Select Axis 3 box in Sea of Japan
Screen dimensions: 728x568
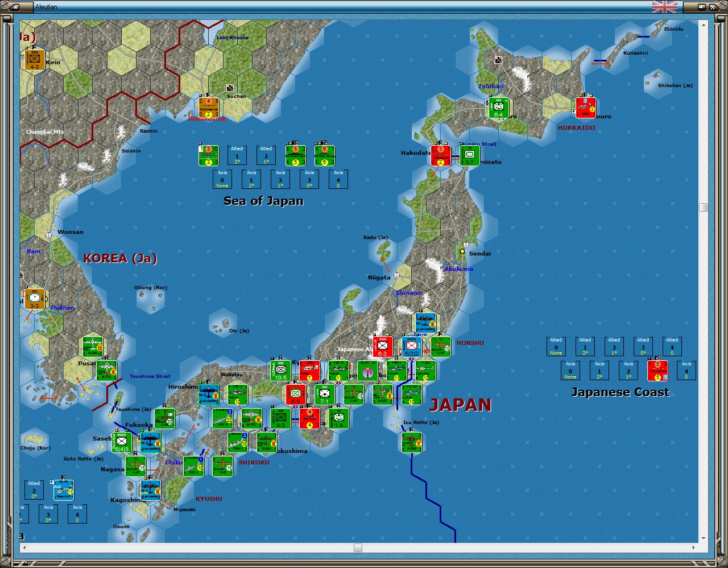click(309, 179)
